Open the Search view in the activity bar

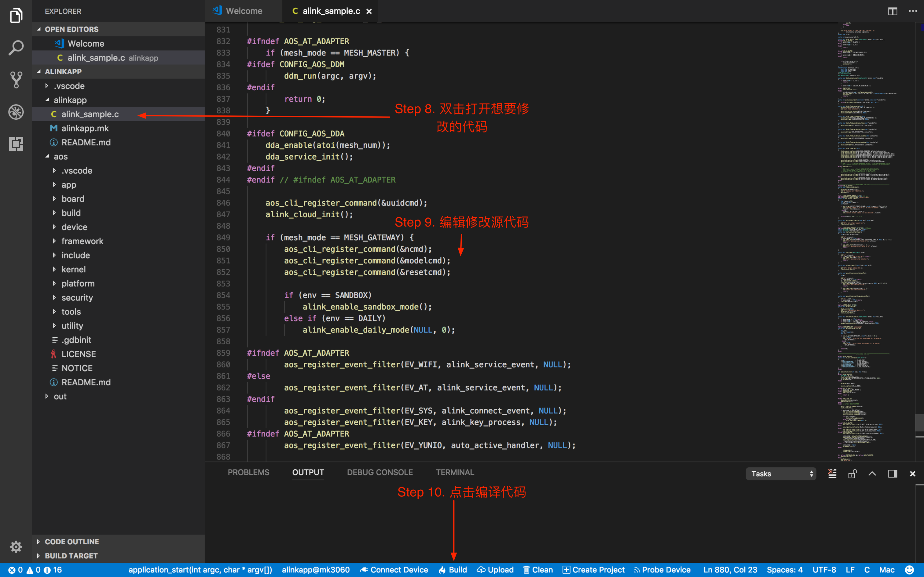point(16,48)
